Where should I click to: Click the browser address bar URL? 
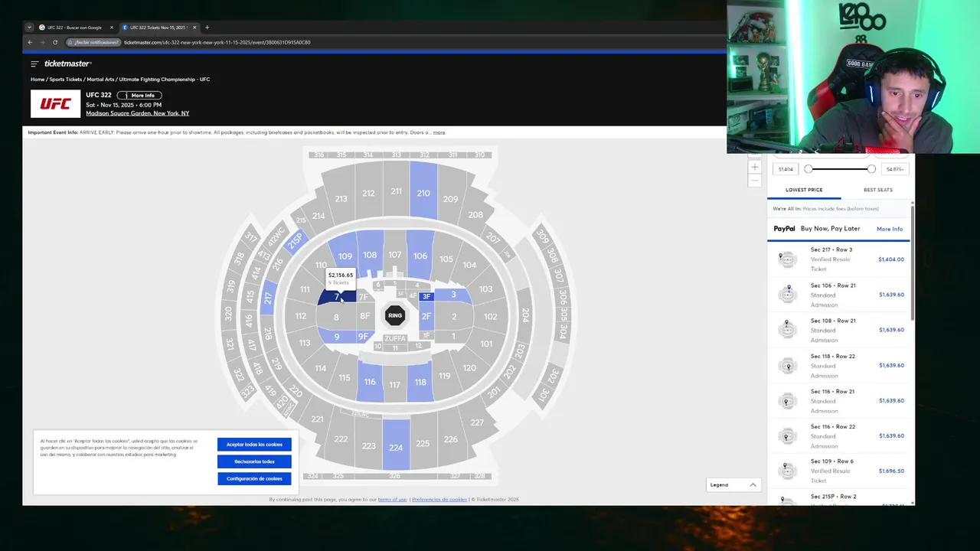click(x=217, y=42)
